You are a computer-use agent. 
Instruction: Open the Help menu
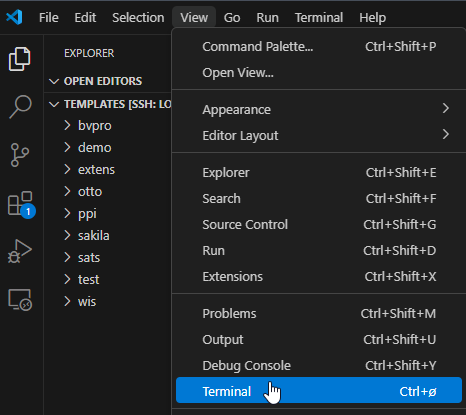coord(372,17)
